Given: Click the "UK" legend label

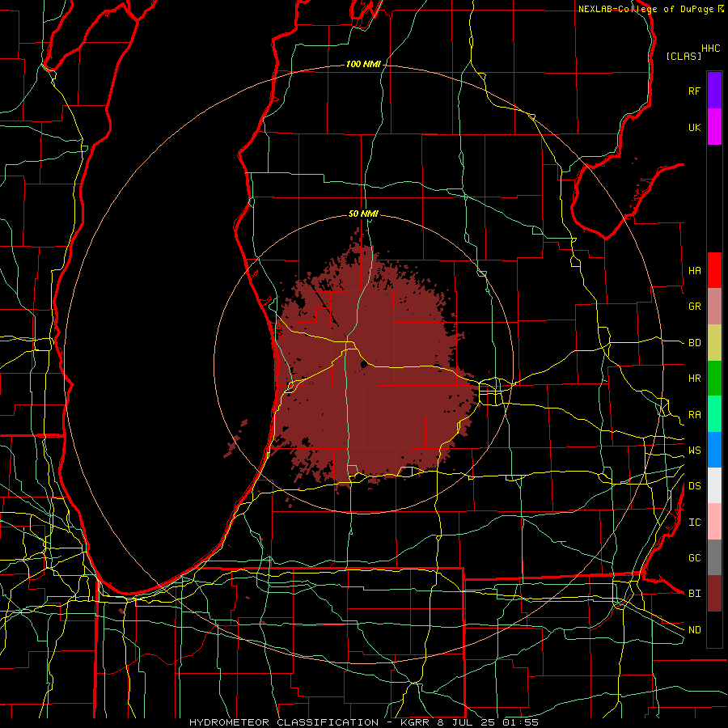Looking at the screenshot, I should coord(694,127).
